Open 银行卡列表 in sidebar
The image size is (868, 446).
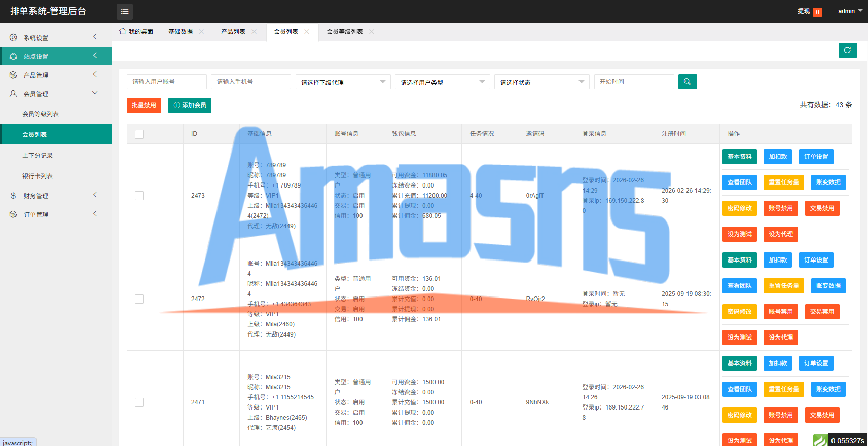pos(56,176)
